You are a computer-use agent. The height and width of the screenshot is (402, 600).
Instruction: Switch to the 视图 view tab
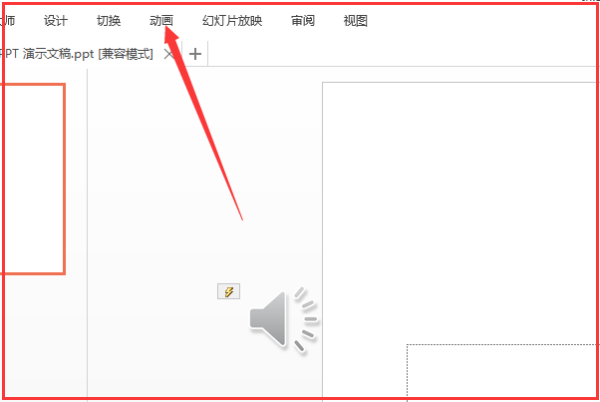tap(355, 21)
